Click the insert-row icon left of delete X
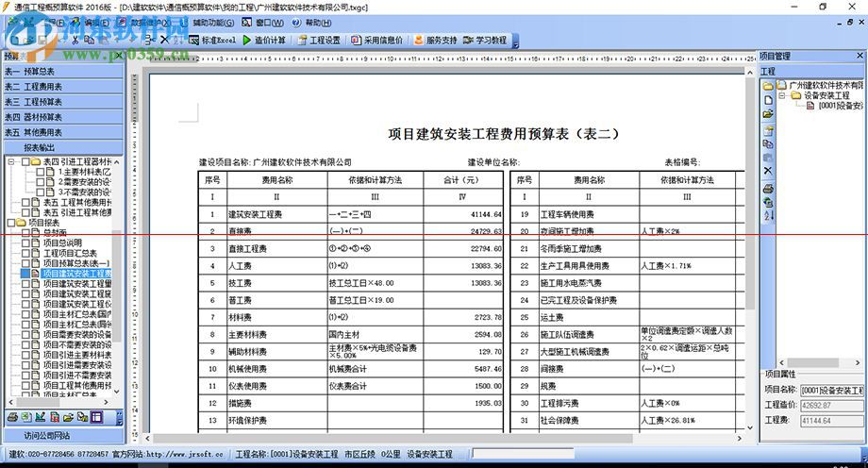 150,40
